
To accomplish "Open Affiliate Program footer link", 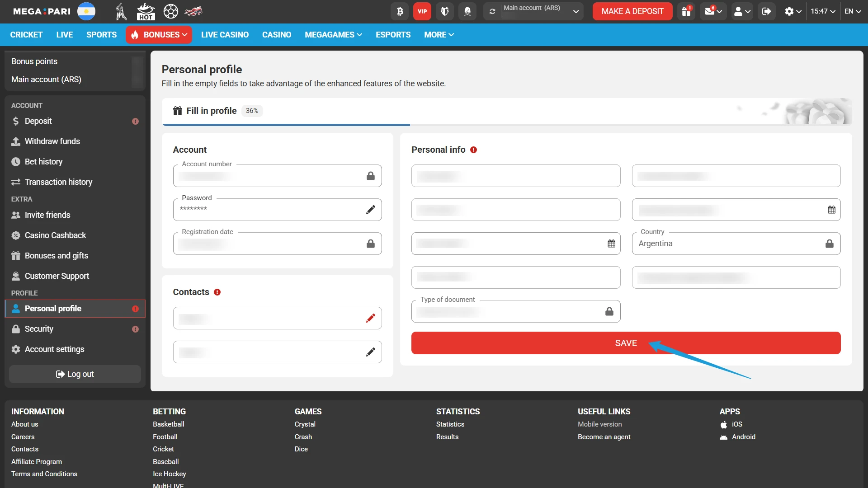I will point(37,462).
